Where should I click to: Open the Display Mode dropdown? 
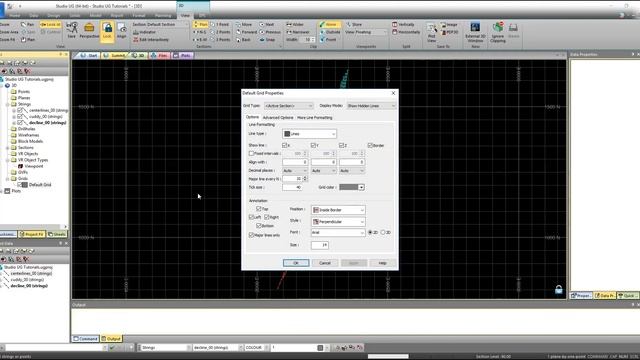[371, 106]
